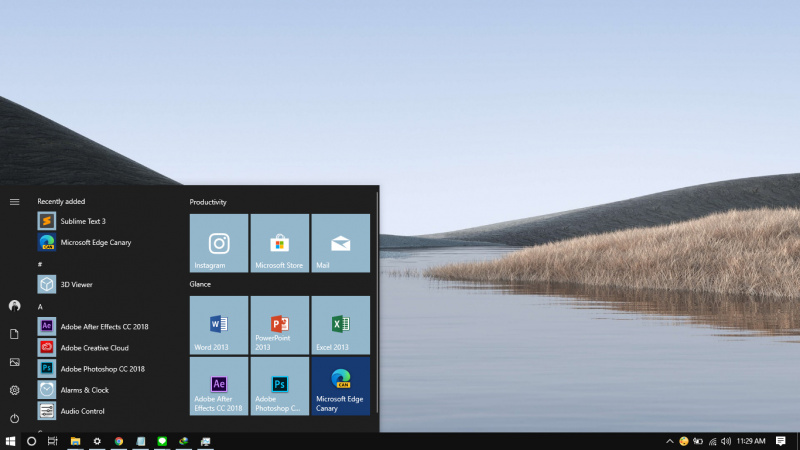Click the Windows Start button

[10, 441]
